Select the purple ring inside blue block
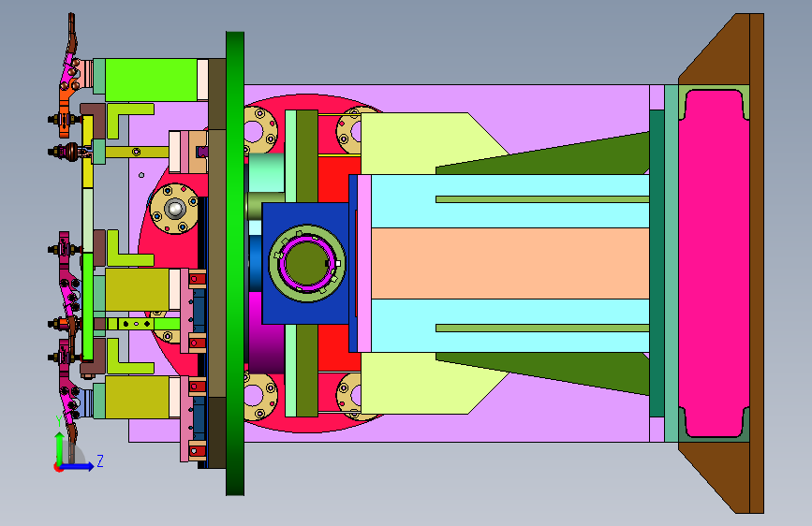Viewport: 812px width, 526px height. tap(306, 263)
